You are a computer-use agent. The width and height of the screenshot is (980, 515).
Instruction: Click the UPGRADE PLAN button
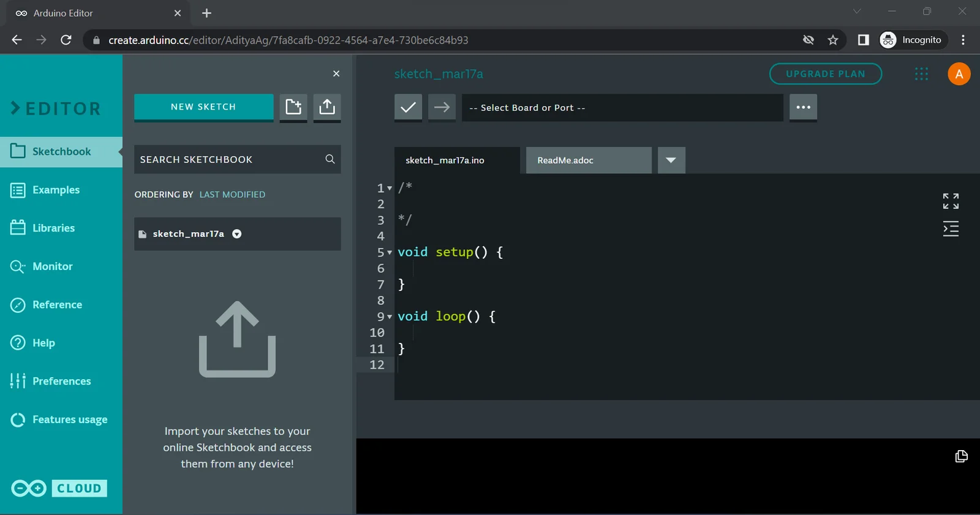pos(826,74)
